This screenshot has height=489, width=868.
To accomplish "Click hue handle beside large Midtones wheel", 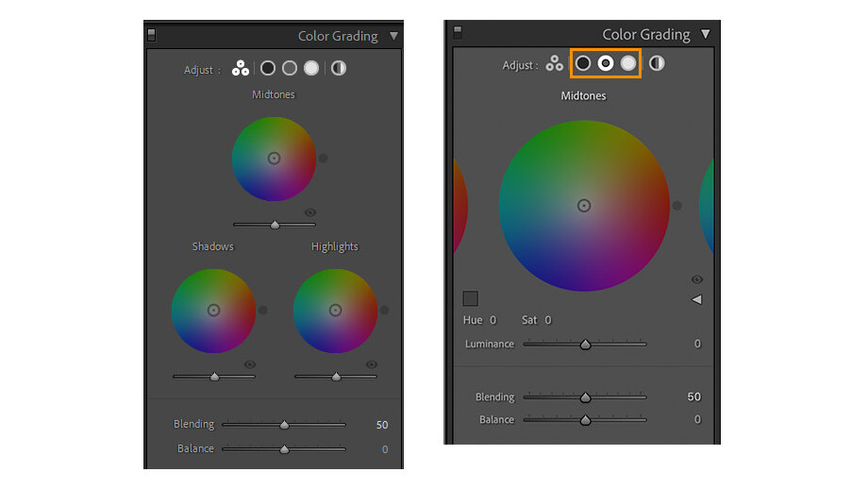I will point(677,206).
